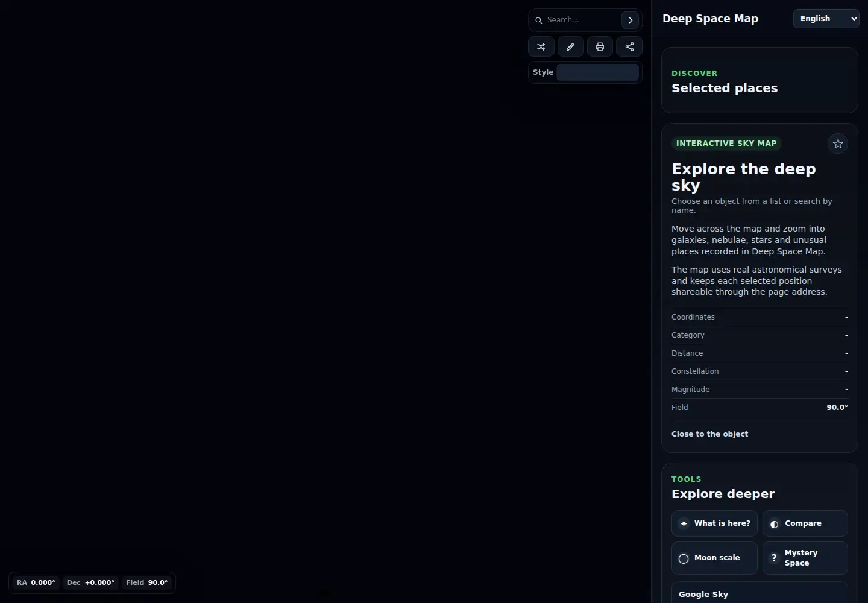Click the sparkle icon in What is here?
This screenshot has width=868, height=603.
point(684,523)
